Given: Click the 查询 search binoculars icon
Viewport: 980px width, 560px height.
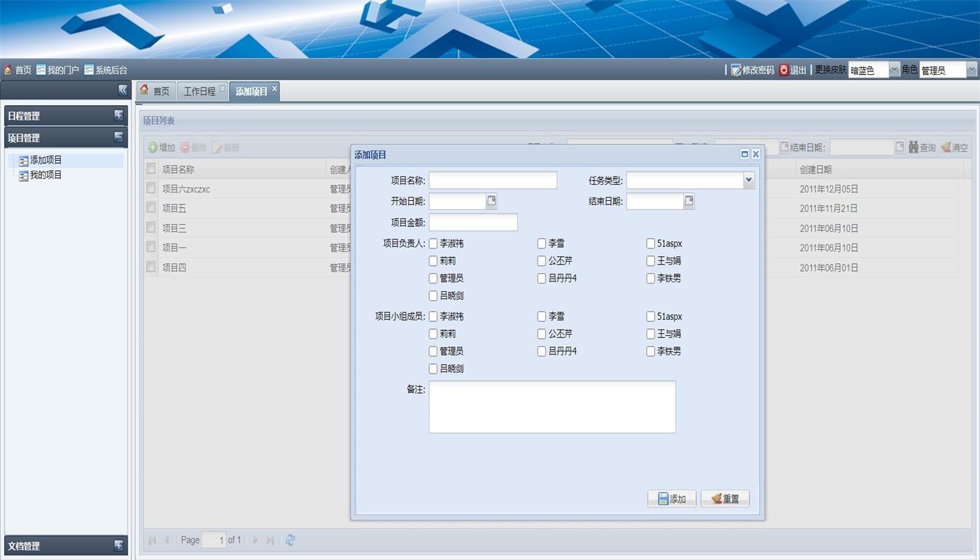Looking at the screenshot, I should point(913,148).
